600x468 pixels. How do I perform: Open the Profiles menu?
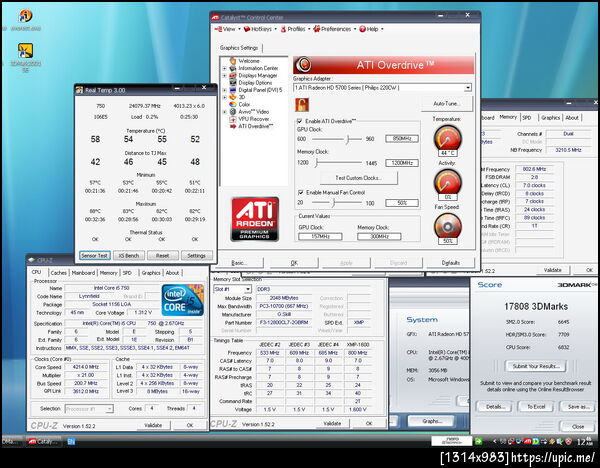(x=295, y=29)
